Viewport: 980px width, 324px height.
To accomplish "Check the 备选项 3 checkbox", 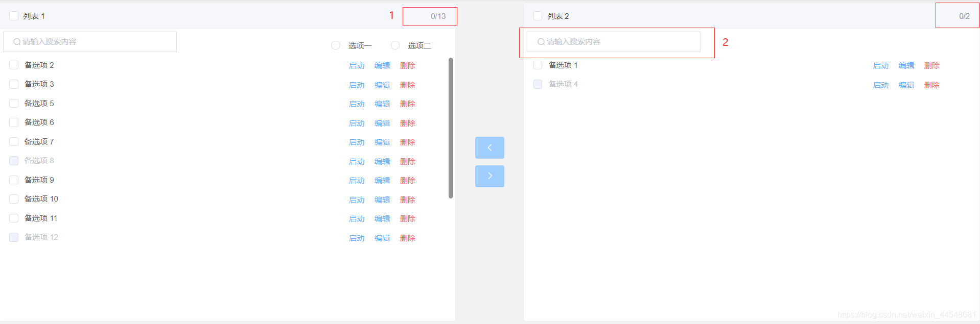I will 14,84.
